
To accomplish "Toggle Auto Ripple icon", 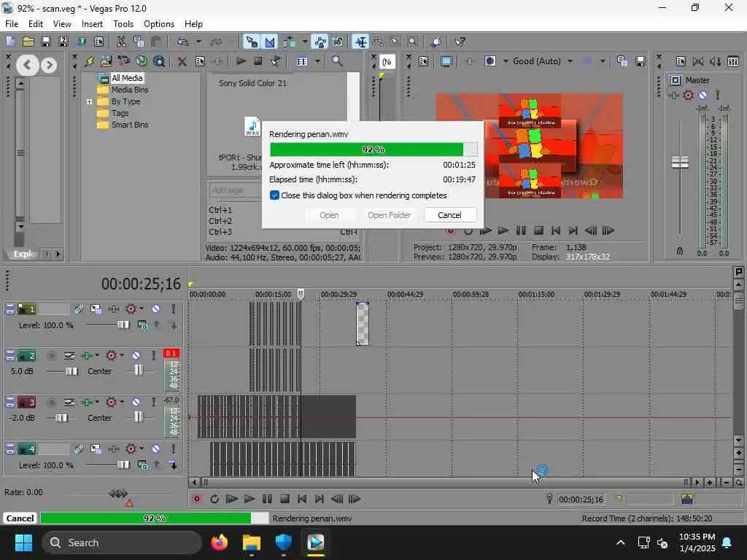I will coord(289,42).
